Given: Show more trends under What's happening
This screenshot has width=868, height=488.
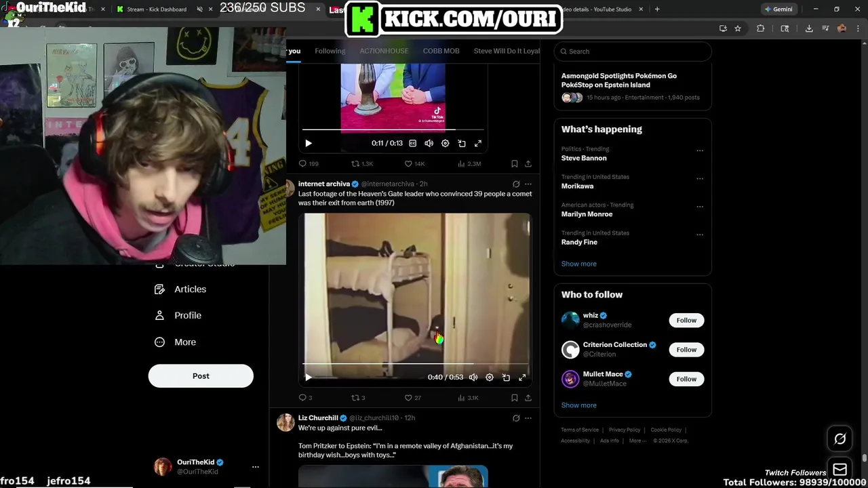Looking at the screenshot, I should click(x=578, y=264).
